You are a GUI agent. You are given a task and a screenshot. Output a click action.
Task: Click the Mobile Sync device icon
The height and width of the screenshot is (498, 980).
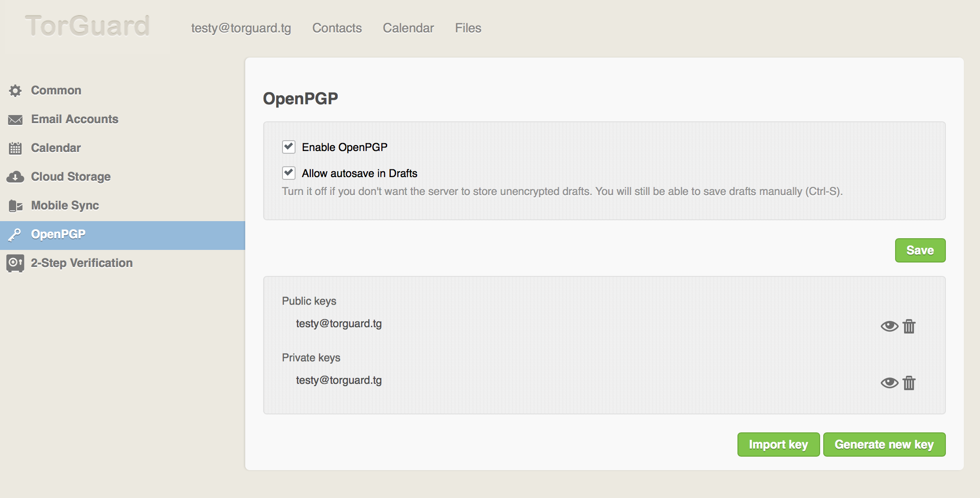tap(15, 206)
